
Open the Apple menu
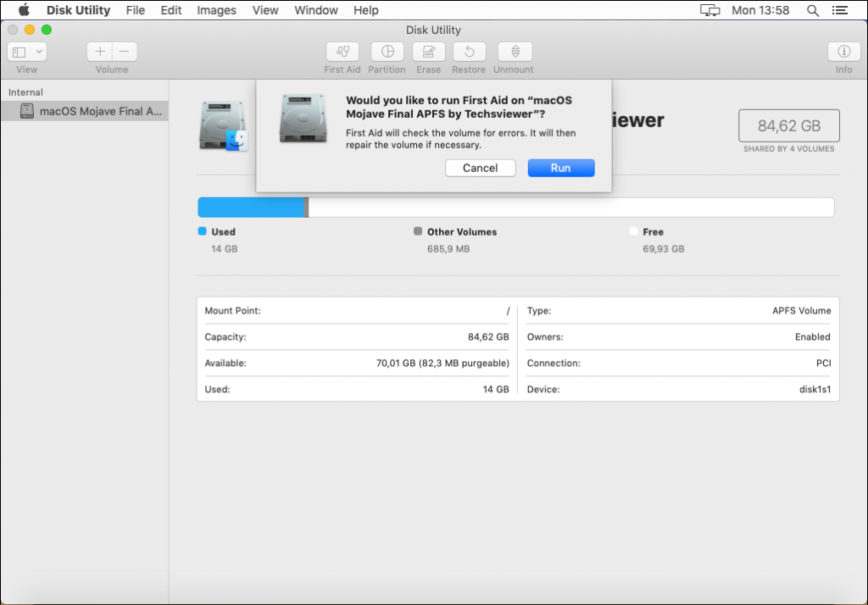24,10
